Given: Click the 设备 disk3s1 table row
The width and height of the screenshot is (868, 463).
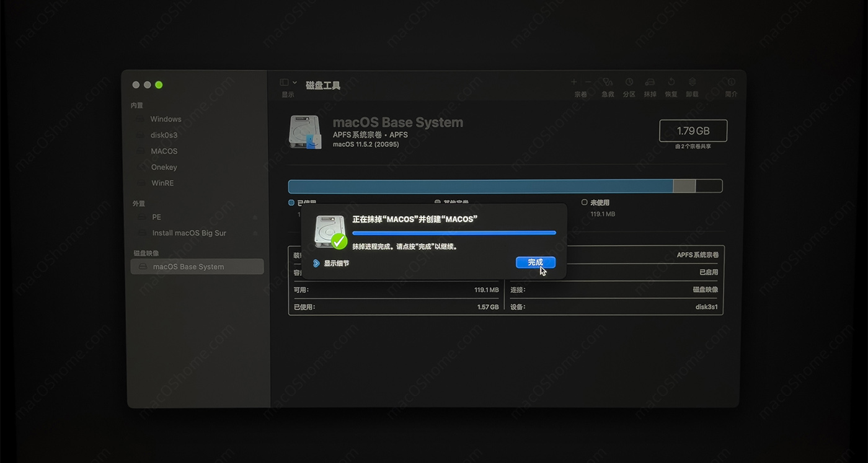Looking at the screenshot, I should pos(614,307).
